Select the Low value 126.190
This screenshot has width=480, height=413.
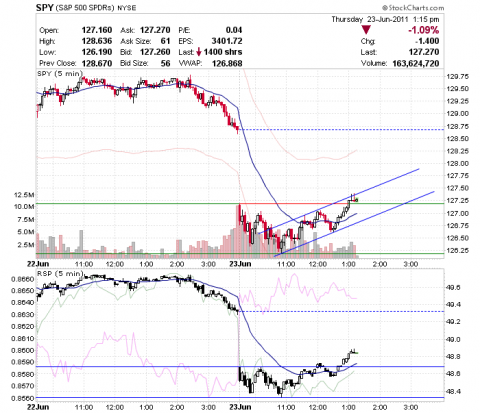pos(97,52)
